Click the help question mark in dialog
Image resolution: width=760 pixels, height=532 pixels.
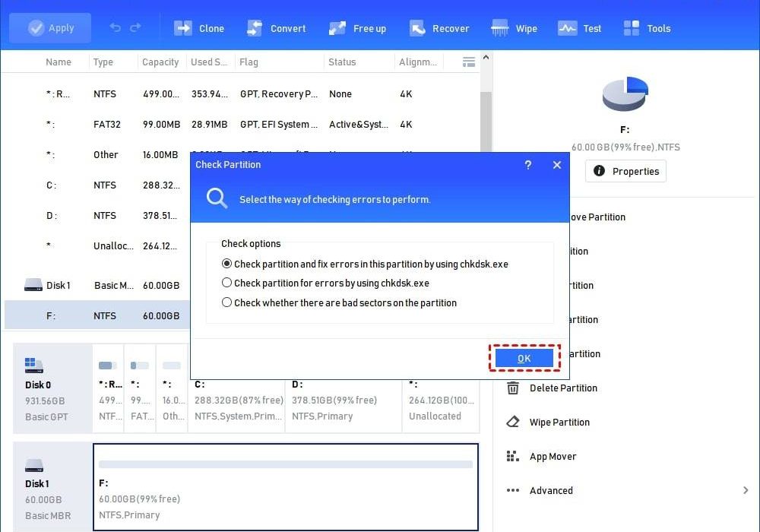pyautogui.click(x=528, y=165)
